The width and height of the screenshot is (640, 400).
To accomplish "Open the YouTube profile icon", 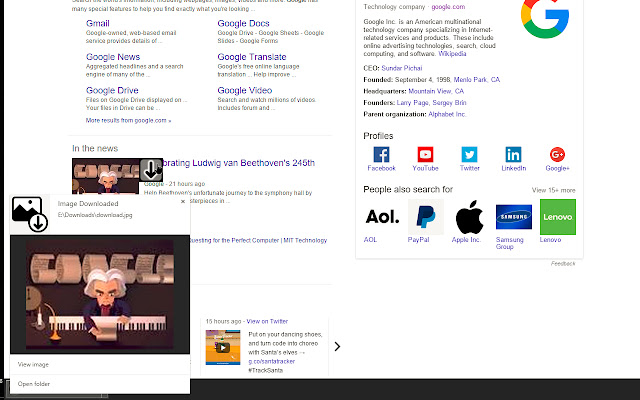I will pos(425,155).
